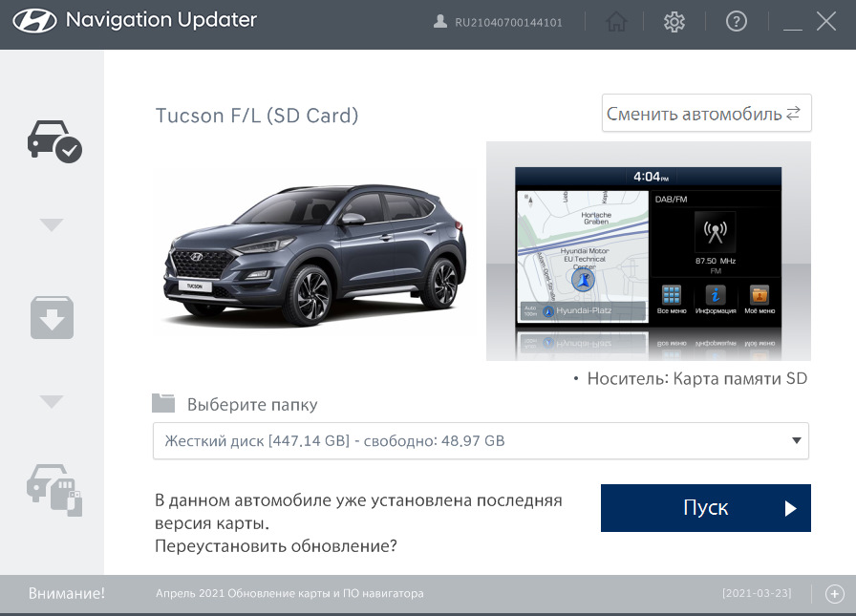856x616 pixels.
Task: Click folder icon next to Выберите папку
Action: pyautogui.click(x=163, y=404)
